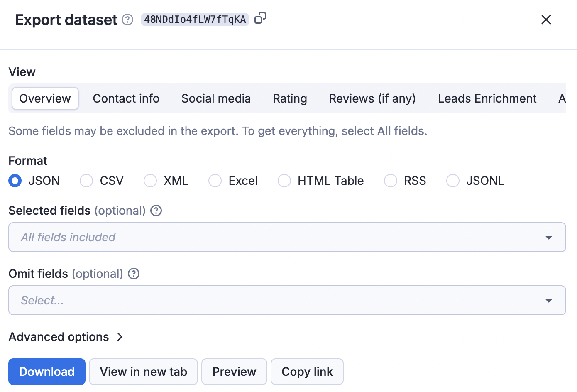577x392 pixels.
Task: Choose CSV as export format
Action: (86, 181)
